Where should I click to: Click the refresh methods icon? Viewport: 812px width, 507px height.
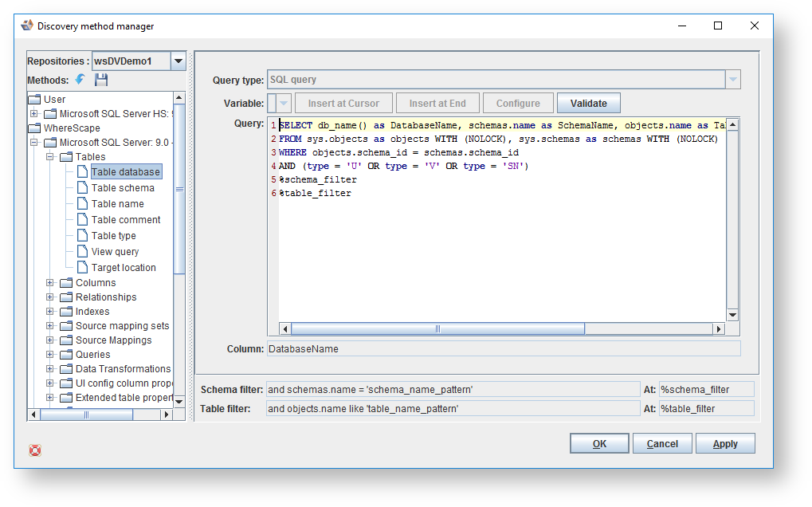coord(80,80)
